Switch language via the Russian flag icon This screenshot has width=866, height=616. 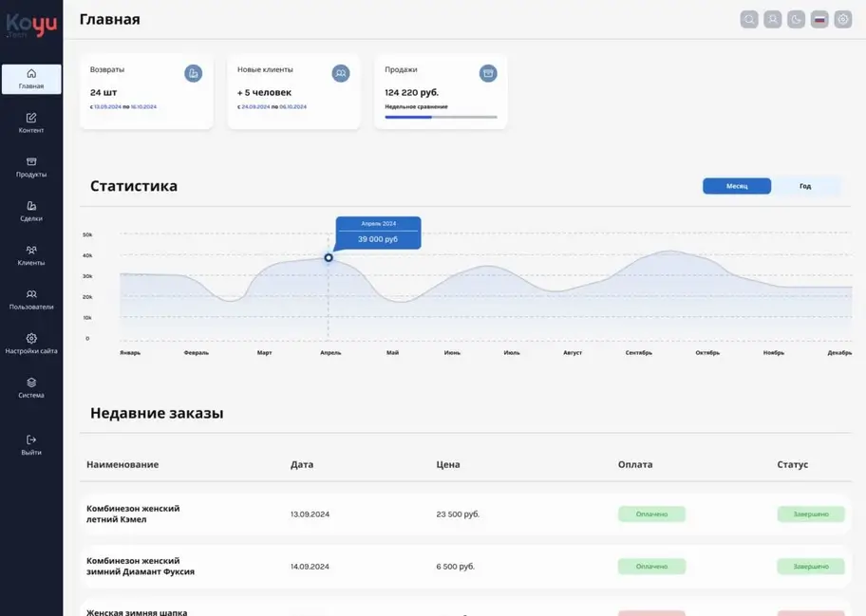click(x=819, y=18)
